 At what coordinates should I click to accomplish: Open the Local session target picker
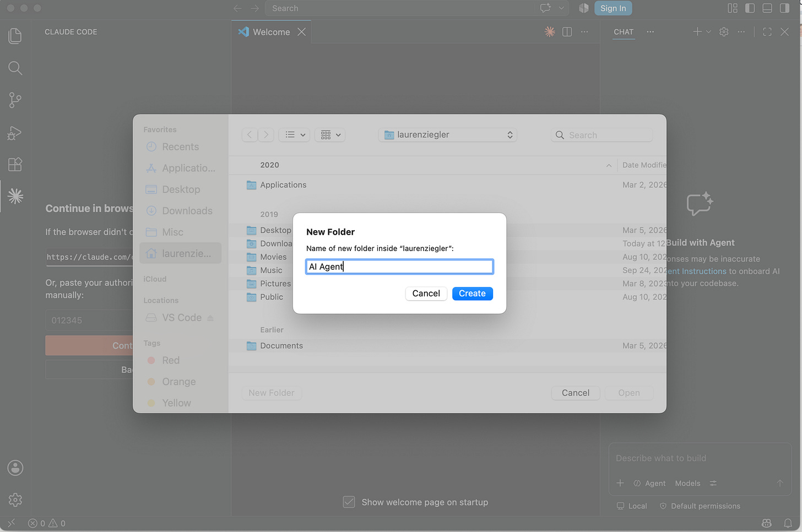tap(632, 506)
